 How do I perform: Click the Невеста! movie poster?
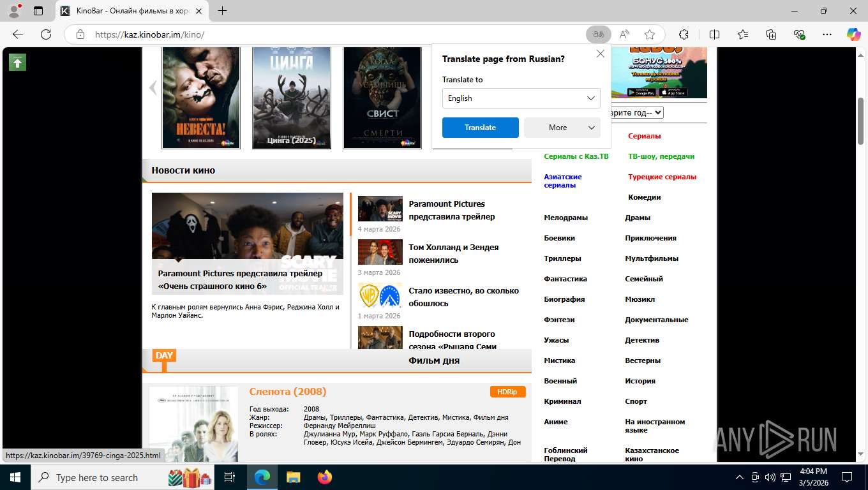201,98
